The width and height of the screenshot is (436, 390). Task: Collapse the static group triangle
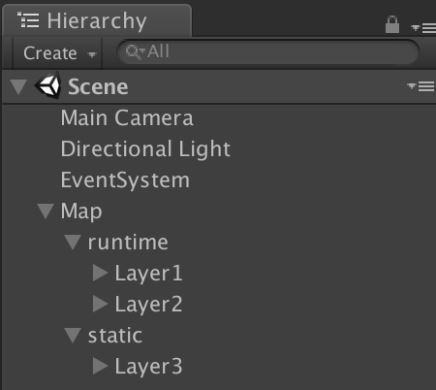73,335
